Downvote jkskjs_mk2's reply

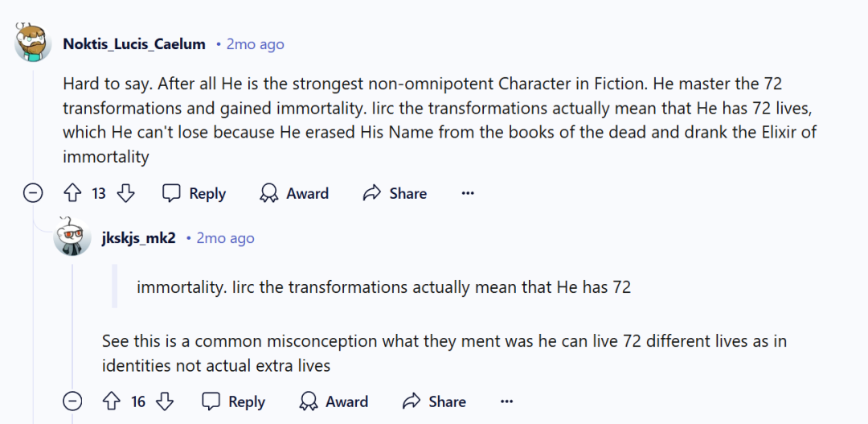click(x=165, y=401)
